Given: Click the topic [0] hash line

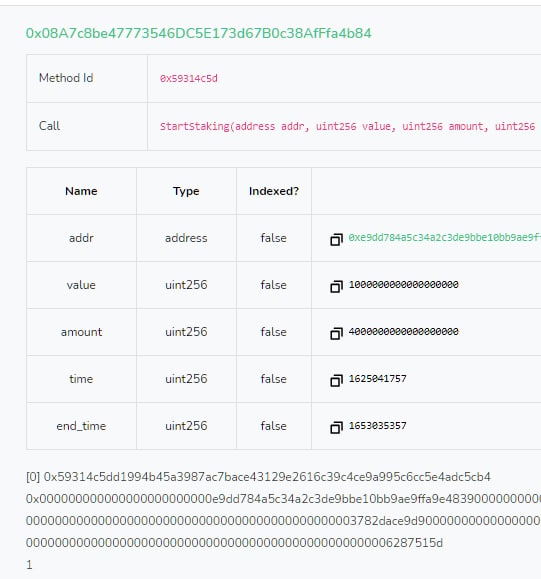Looking at the screenshot, I should [x=258, y=477].
